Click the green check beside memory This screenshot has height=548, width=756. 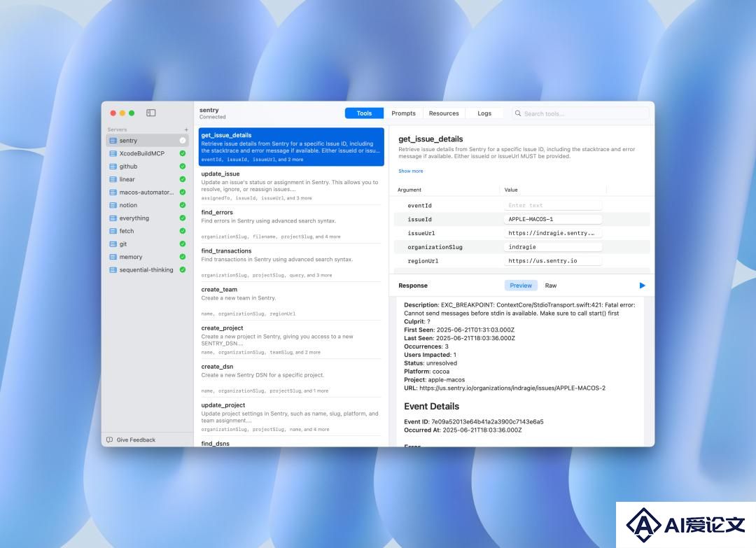click(183, 257)
